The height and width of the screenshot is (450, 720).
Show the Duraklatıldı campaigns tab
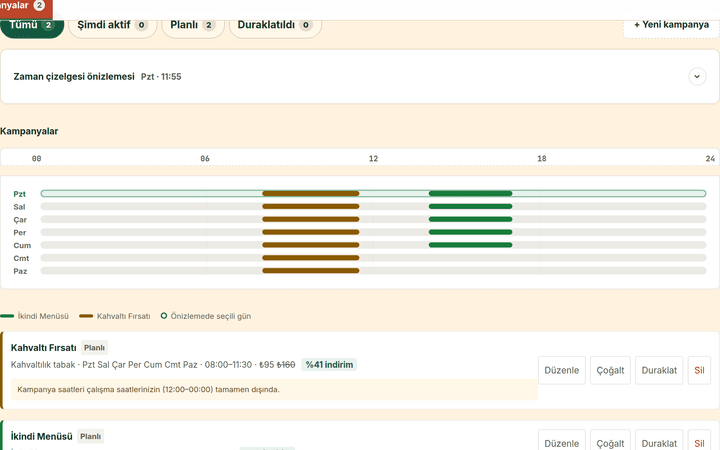(275, 26)
